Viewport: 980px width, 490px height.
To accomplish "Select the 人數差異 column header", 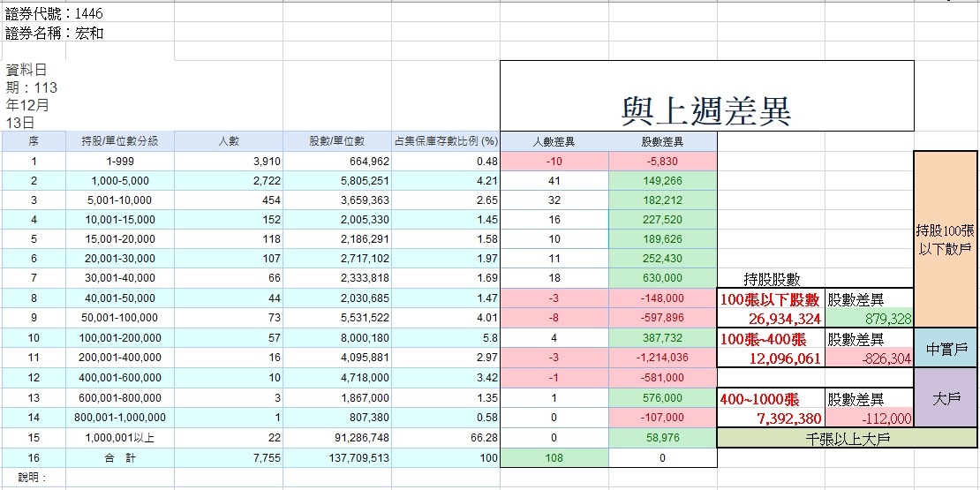I will point(554,141).
